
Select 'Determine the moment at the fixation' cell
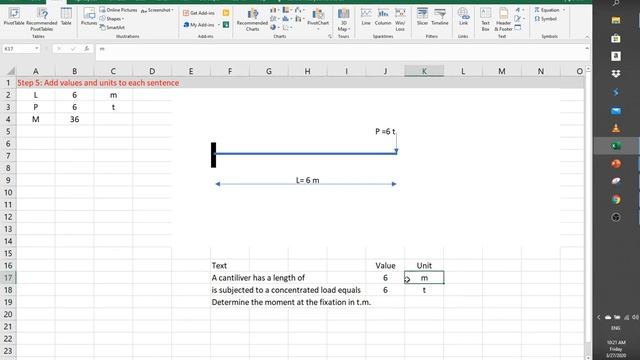(291, 302)
